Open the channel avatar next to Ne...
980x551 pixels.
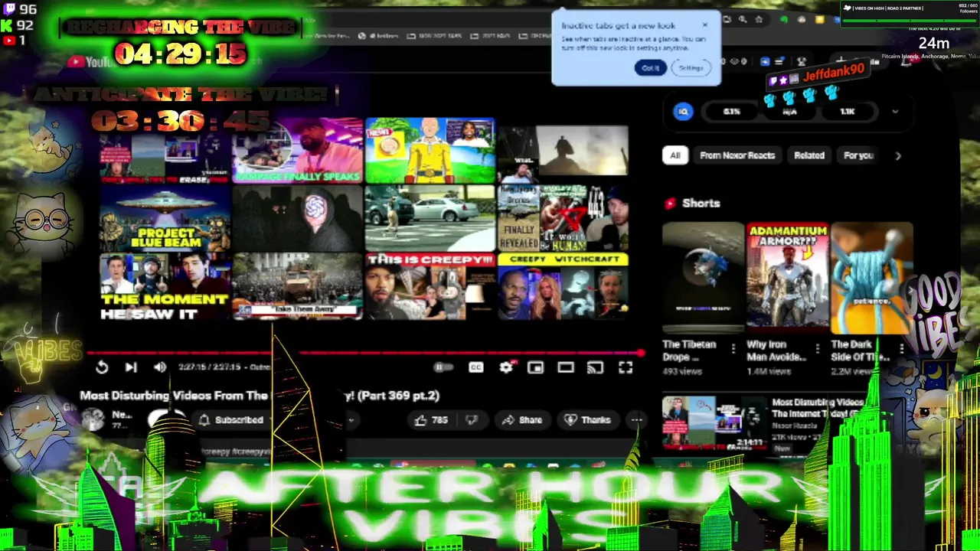[93, 419]
